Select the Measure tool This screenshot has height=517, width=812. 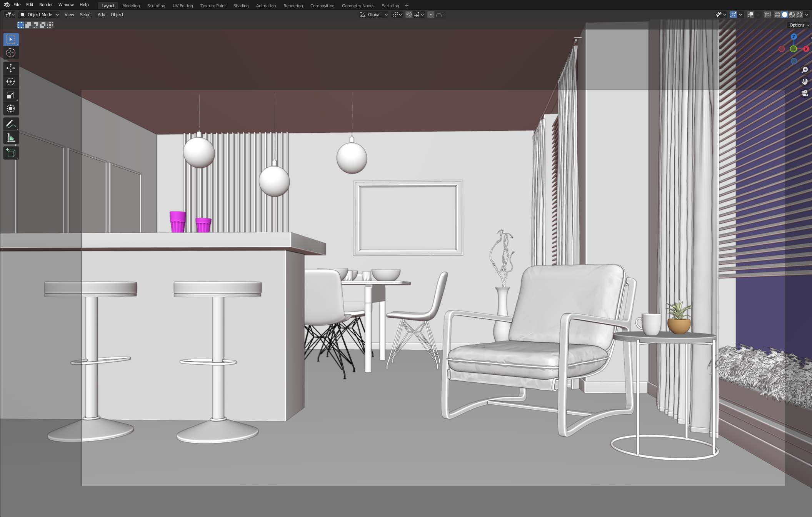coord(11,137)
